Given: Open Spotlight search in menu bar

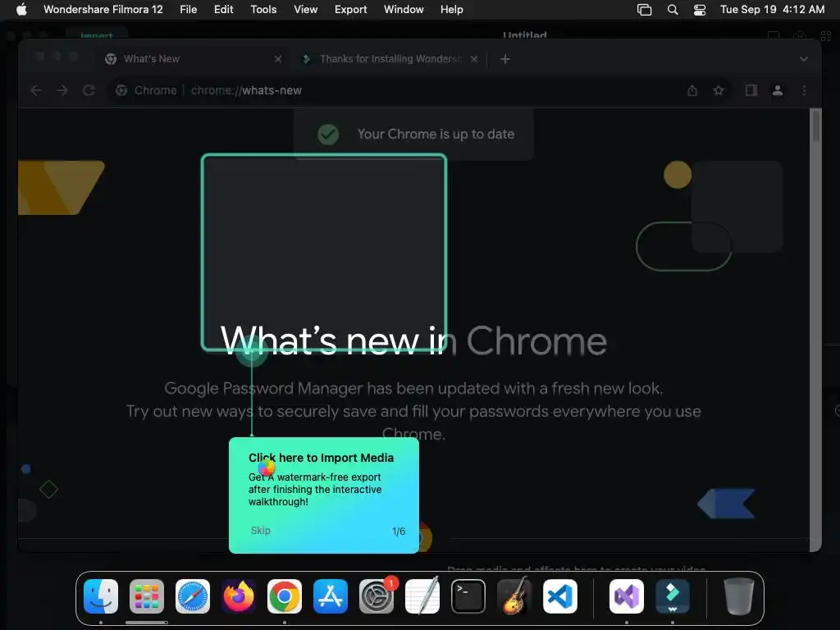Looking at the screenshot, I should [673, 10].
